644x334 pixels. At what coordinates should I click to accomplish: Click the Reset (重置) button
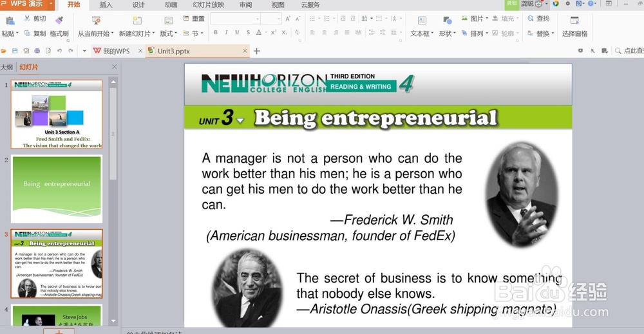pyautogui.click(x=193, y=19)
